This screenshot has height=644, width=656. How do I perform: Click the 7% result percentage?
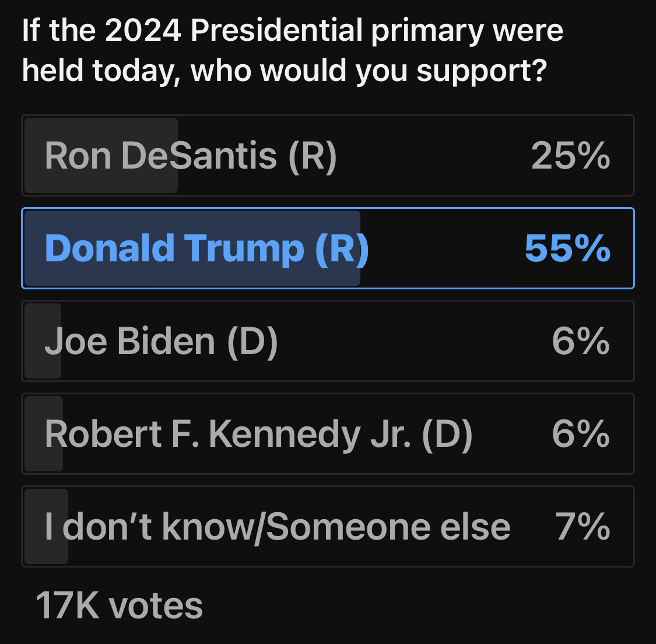tap(583, 526)
